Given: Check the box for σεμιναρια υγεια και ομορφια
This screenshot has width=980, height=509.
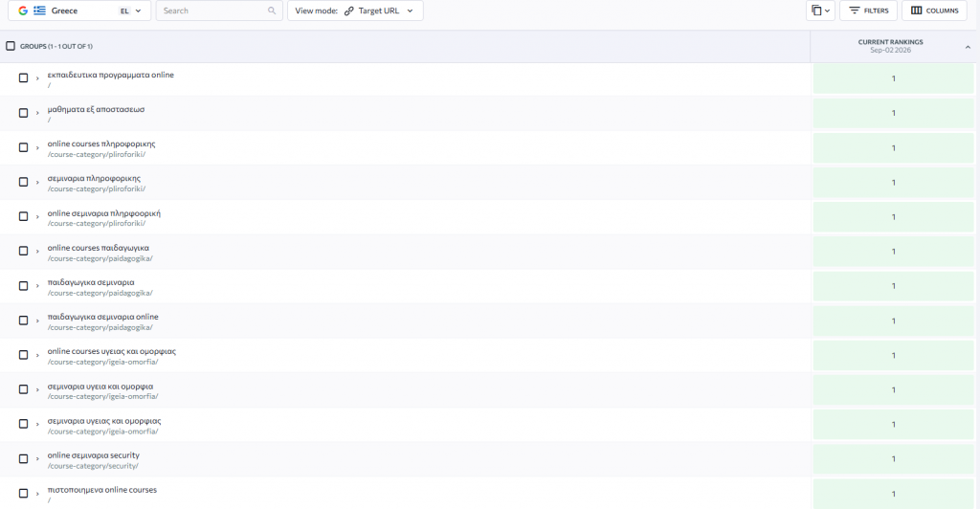Looking at the screenshot, I should (x=23, y=389).
